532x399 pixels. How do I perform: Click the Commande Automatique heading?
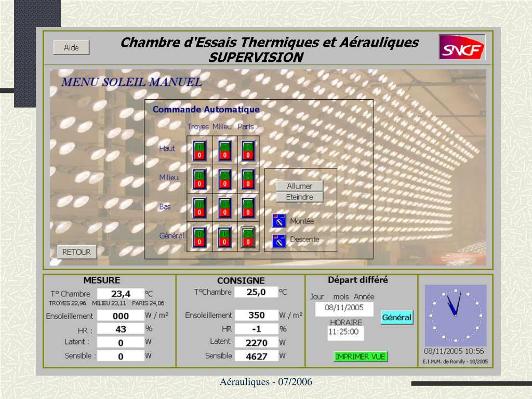pos(206,109)
